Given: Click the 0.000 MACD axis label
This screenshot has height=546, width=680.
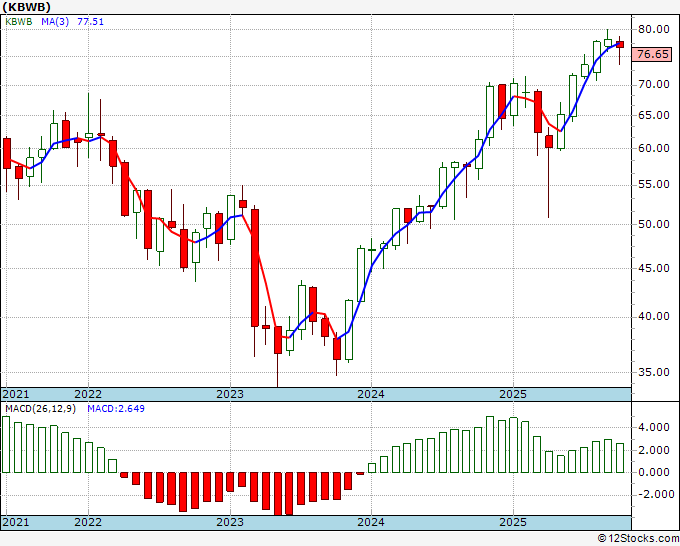Looking at the screenshot, I should (x=654, y=472).
